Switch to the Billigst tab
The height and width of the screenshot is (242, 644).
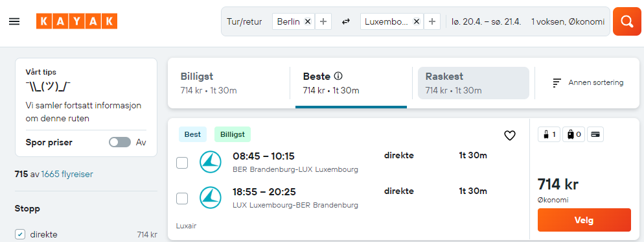click(x=229, y=83)
